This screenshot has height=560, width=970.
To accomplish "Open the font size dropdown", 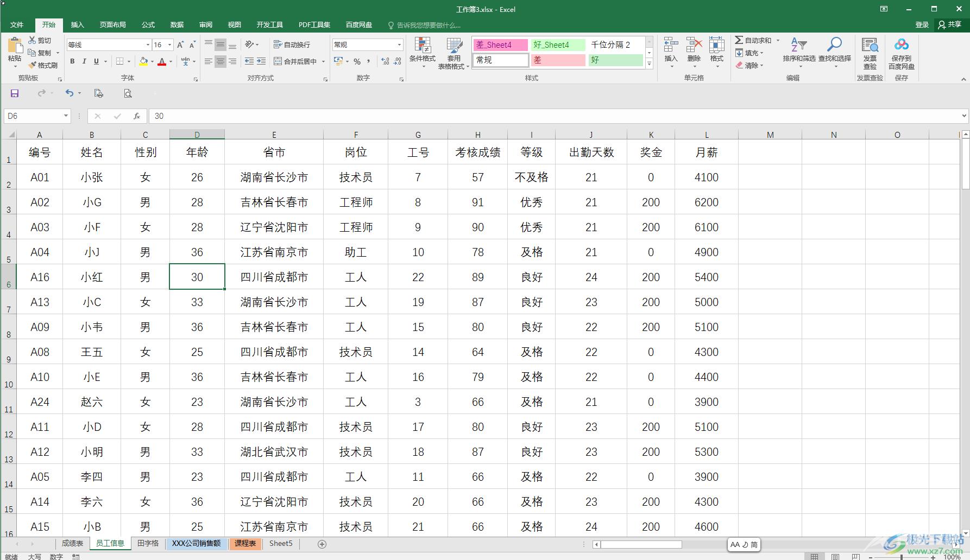I will point(169,44).
